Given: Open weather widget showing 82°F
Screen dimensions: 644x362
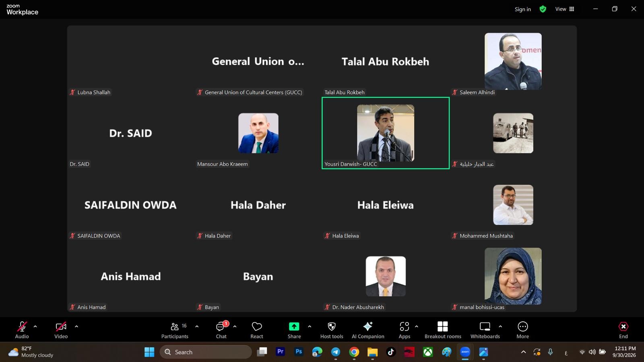Looking at the screenshot, I should (x=31, y=352).
